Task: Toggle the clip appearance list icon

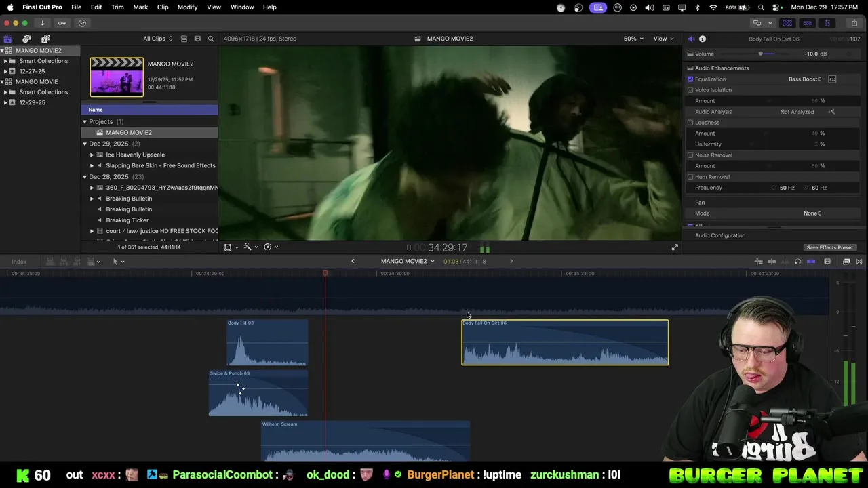Action: [x=184, y=39]
